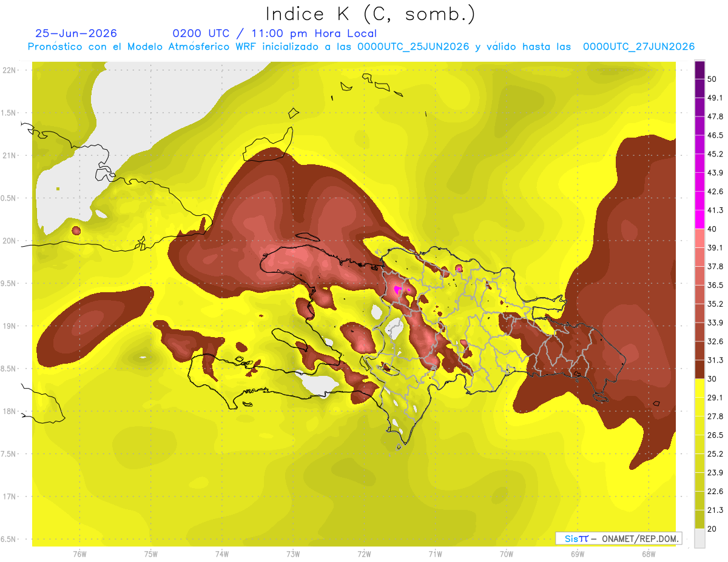The width and height of the screenshot is (728, 562).
Task: Pick the olive swatch between 20 and 21.3
Action: tap(699, 520)
